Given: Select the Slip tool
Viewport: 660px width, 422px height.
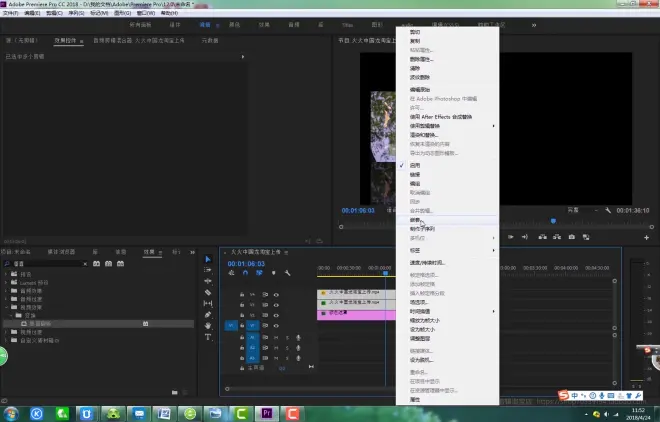Looking at the screenshot, I should point(208,303).
